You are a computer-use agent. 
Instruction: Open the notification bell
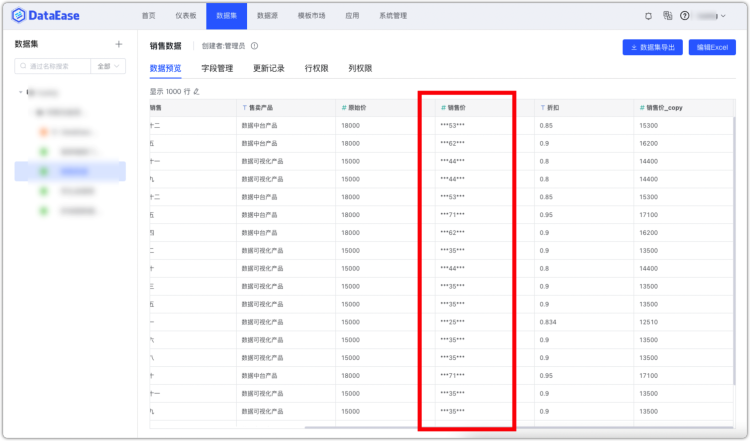point(648,16)
